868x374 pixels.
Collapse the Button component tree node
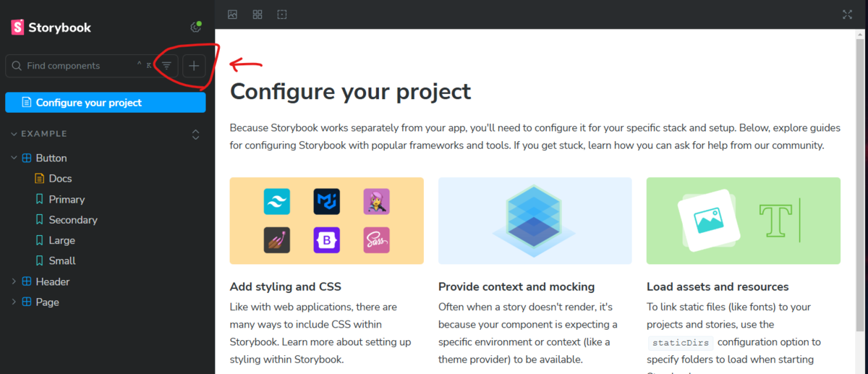[x=14, y=158]
